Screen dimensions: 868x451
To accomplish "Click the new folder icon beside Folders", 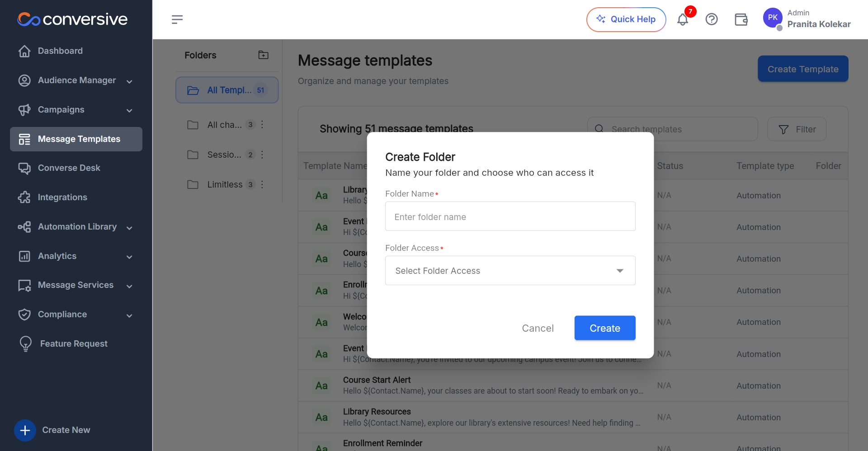I will (x=263, y=55).
